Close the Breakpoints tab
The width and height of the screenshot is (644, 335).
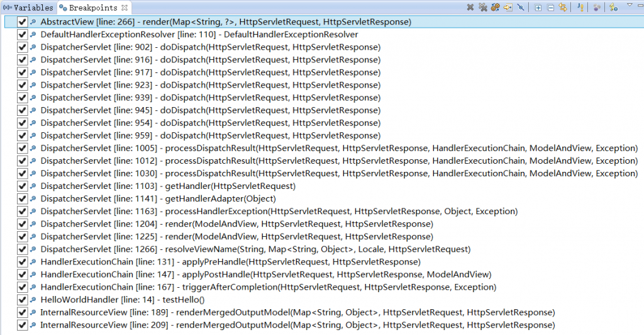tap(125, 8)
